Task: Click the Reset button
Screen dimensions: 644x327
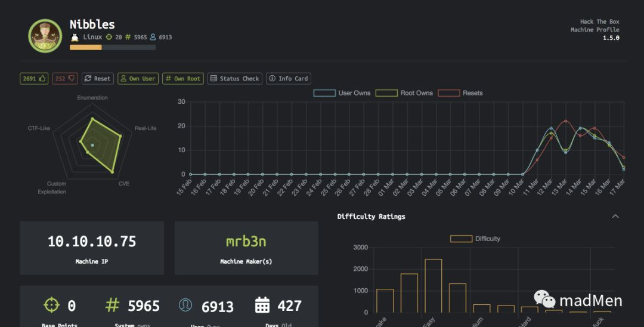Action: [x=98, y=78]
